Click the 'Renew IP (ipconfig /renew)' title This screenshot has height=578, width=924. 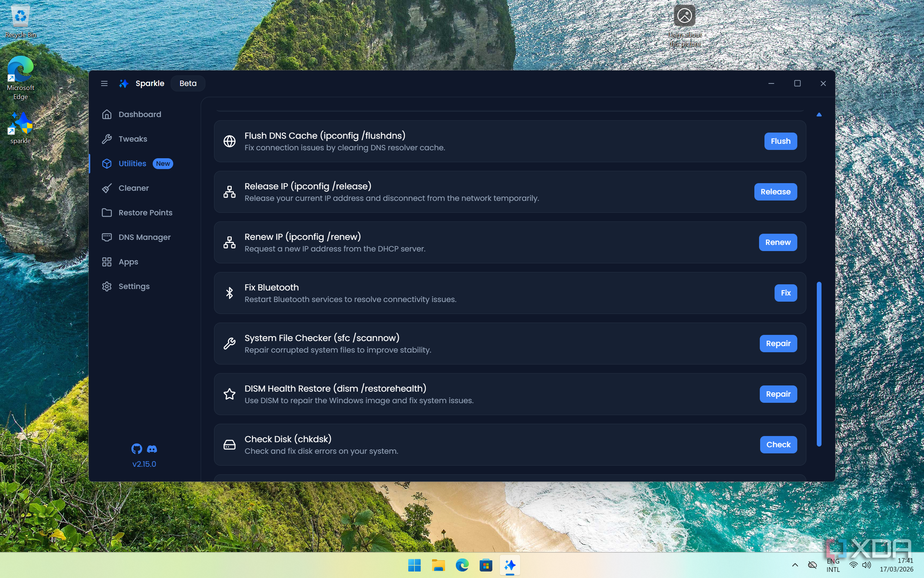303,237
